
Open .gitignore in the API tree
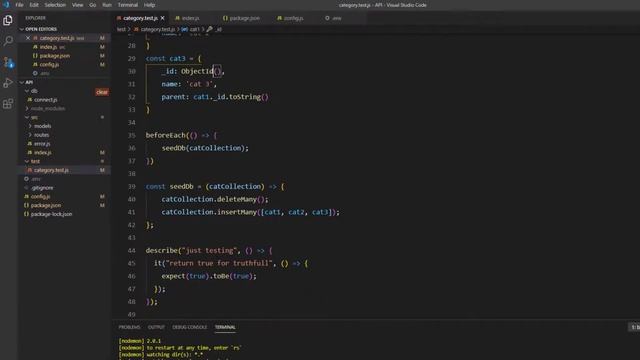[64, 188]
